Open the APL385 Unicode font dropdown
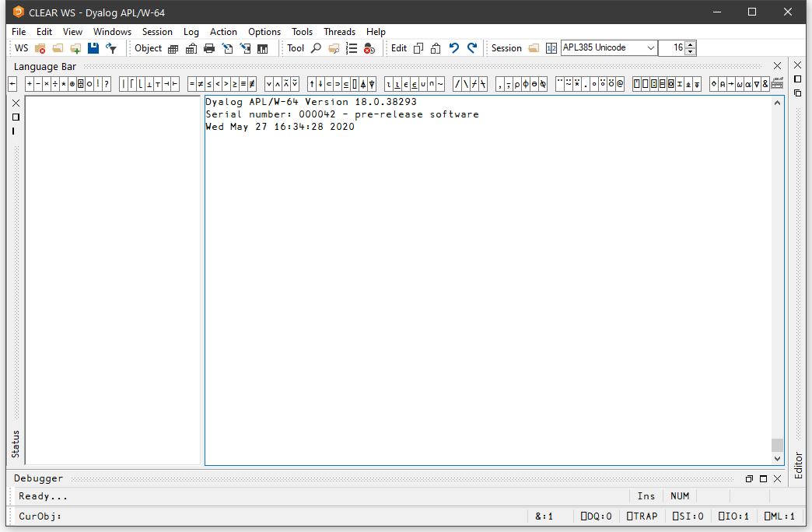This screenshot has height=532, width=812. tap(651, 48)
